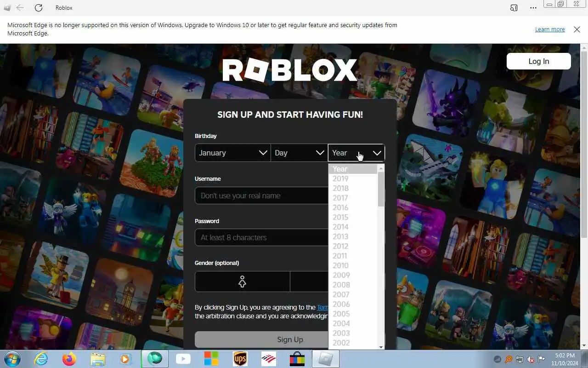Viewport: 588px width, 368px height.
Task: Focus the Username input field
Action: pos(262,195)
